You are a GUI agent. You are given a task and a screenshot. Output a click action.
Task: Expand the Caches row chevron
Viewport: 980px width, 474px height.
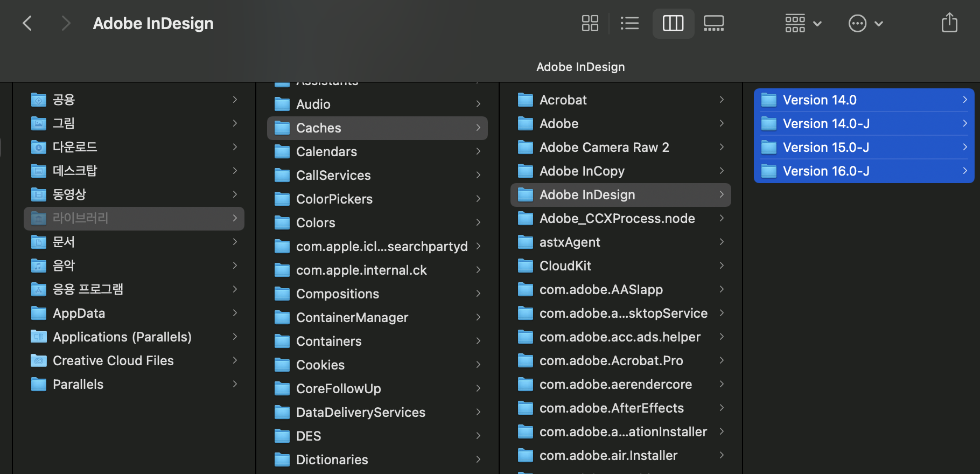coord(478,128)
